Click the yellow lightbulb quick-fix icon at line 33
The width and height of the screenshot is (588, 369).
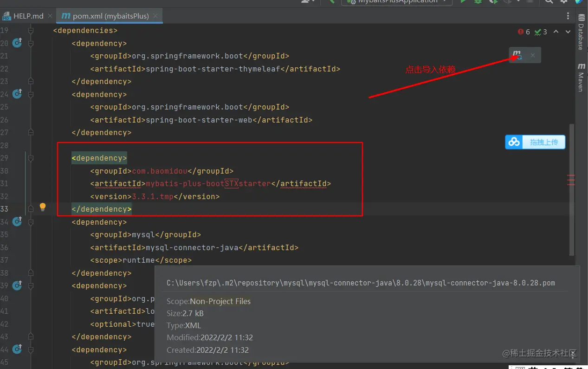pyautogui.click(x=43, y=207)
